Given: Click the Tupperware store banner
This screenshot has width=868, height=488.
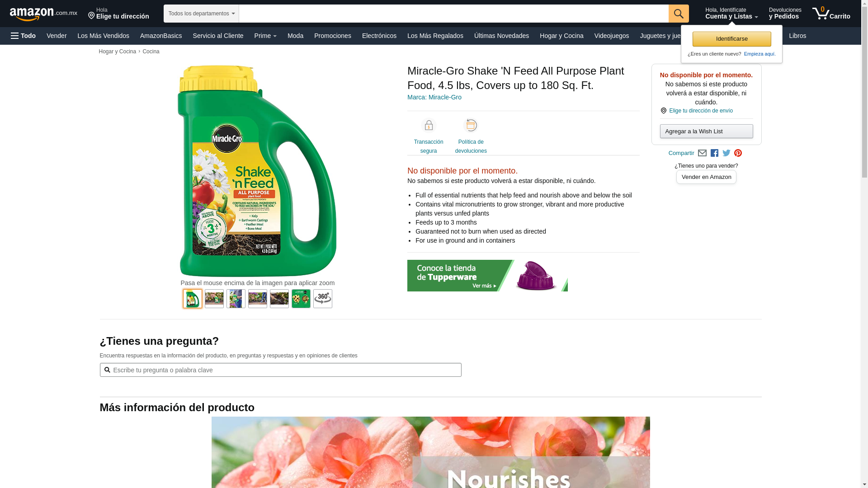Looking at the screenshot, I should click(x=487, y=276).
